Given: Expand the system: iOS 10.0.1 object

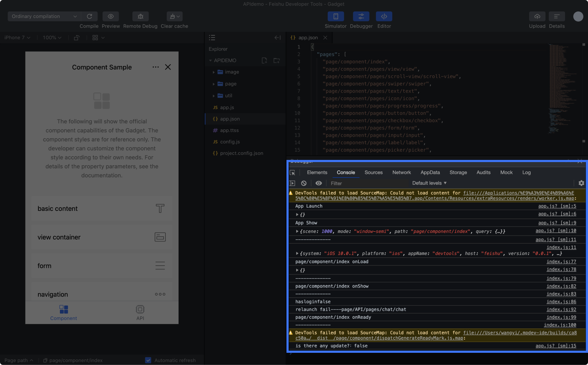Looking at the screenshot, I should pos(297,253).
